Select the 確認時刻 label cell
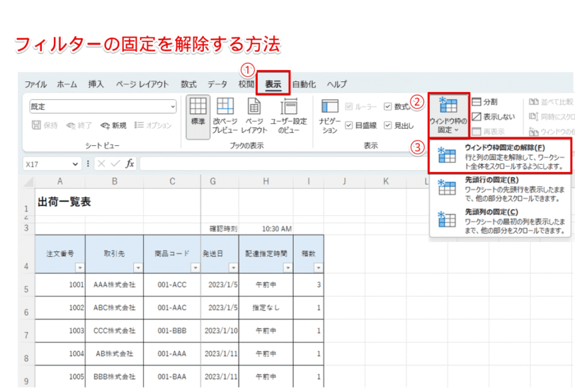Viewport: 575px width, 392px height. coord(220,229)
